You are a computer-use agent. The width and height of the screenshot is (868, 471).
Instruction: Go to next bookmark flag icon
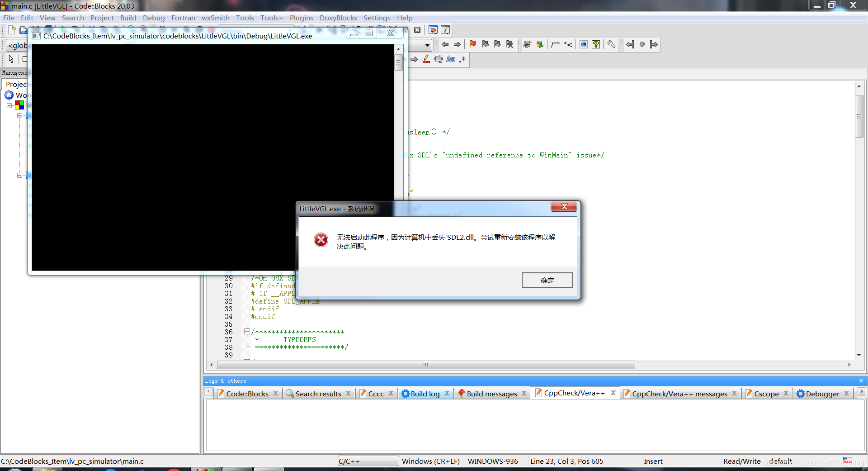point(497,44)
